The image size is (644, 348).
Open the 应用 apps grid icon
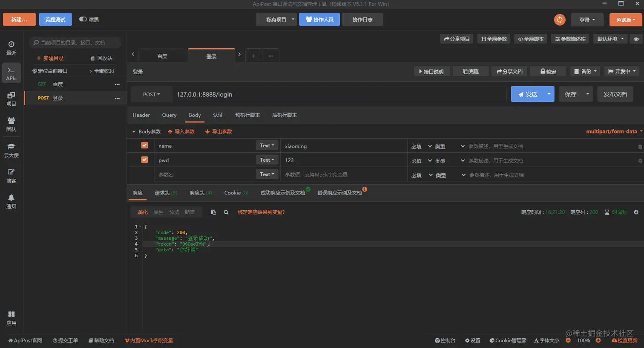(x=11, y=318)
